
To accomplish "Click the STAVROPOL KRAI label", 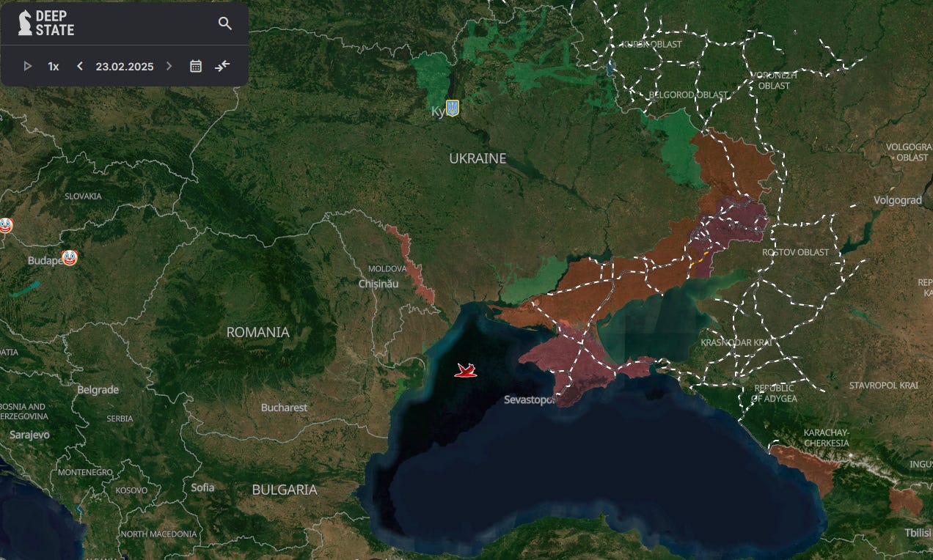I will click(883, 385).
